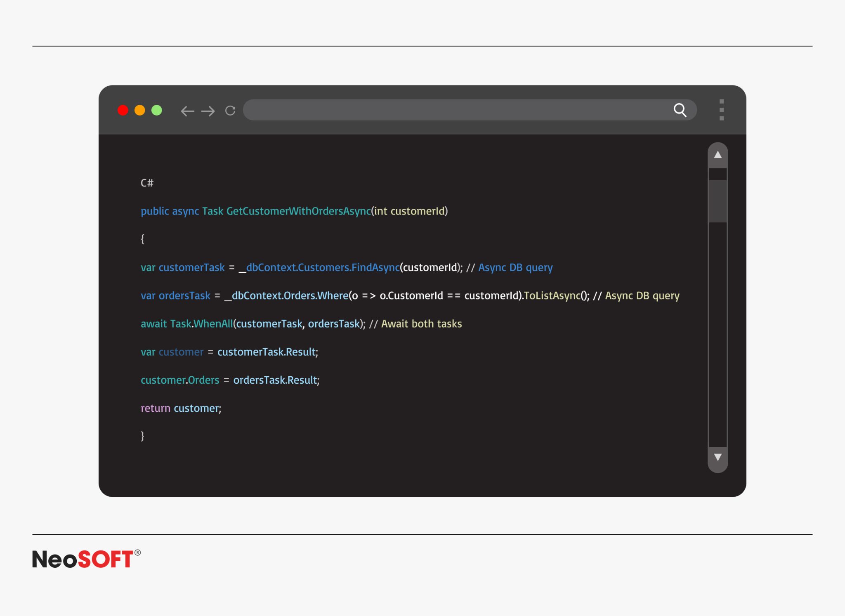The image size is (845, 616).
Task: Click the scrollbar up arrow
Action: pos(718,154)
